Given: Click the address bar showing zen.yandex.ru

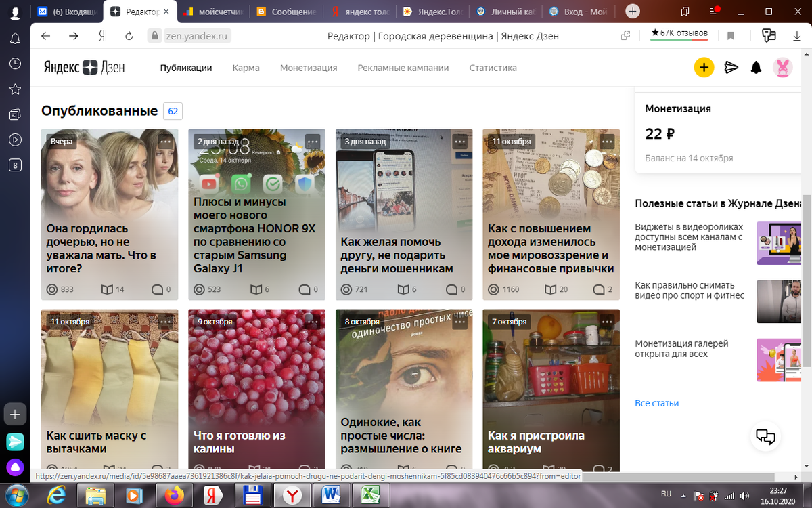Looking at the screenshot, I should [x=189, y=36].
